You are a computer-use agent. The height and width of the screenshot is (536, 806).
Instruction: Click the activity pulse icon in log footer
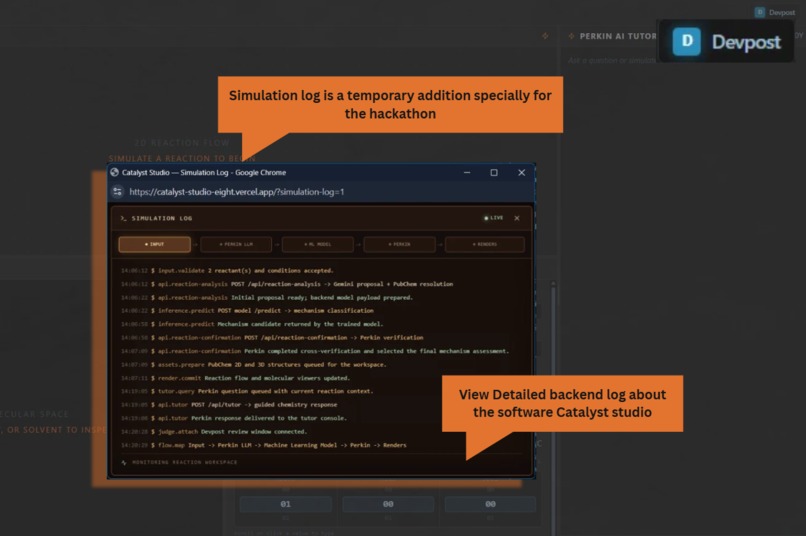pos(124,463)
